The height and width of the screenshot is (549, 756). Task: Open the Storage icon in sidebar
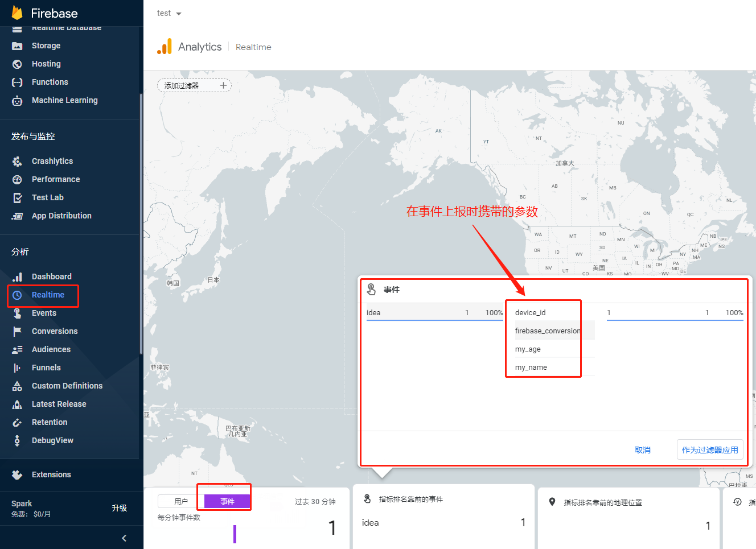click(x=17, y=46)
